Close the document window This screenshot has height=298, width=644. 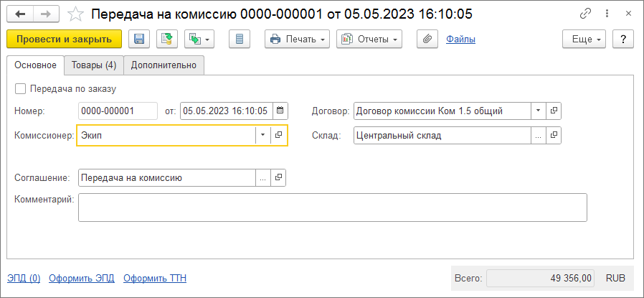click(628, 14)
